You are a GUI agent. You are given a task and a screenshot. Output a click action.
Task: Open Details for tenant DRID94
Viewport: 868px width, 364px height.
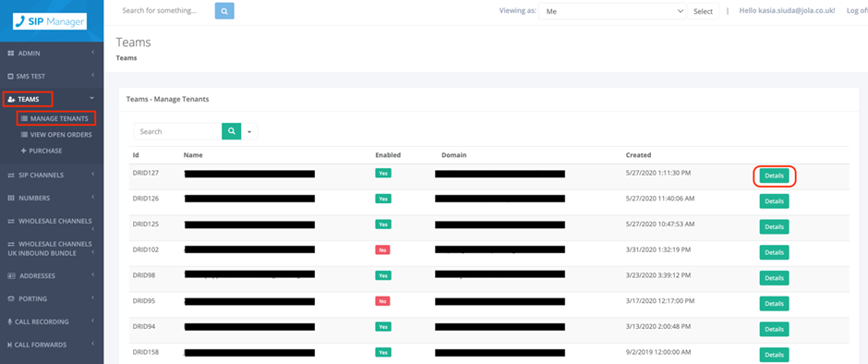774,329
